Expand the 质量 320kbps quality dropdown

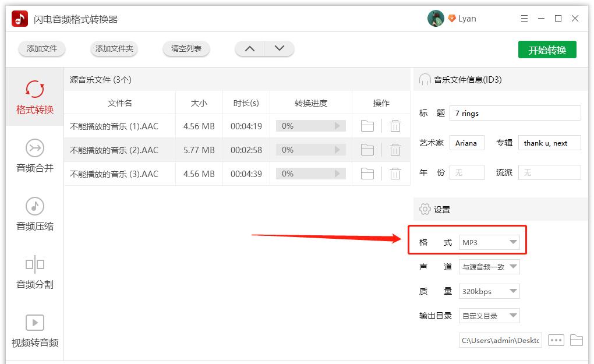click(x=489, y=291)
